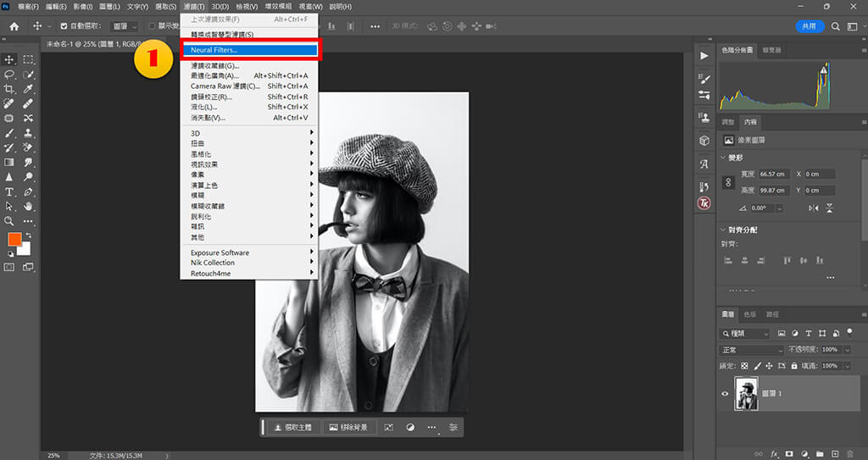Select the Hand tool
This screenshot has height=460, width=868.
coord(28,206)
